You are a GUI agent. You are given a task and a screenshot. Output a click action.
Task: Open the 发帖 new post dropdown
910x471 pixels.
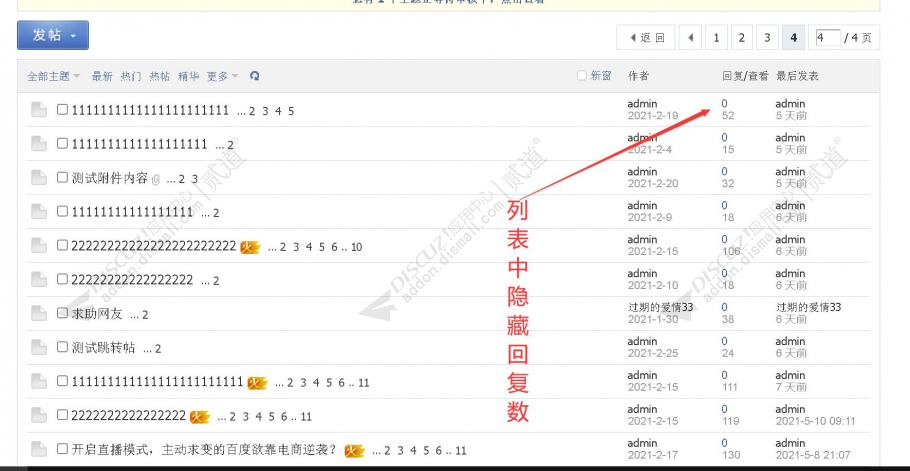coord(53,35)
